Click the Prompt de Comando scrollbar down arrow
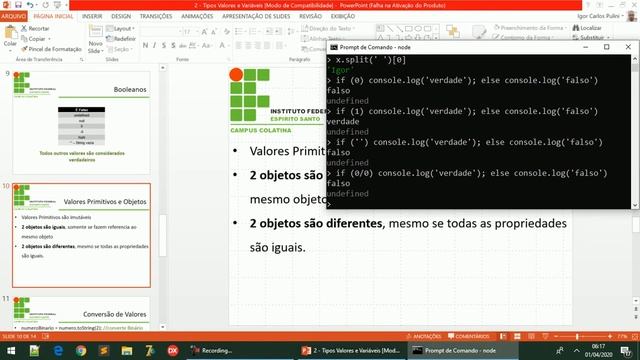Screen dimensions: 640x360 pos(634,204)
